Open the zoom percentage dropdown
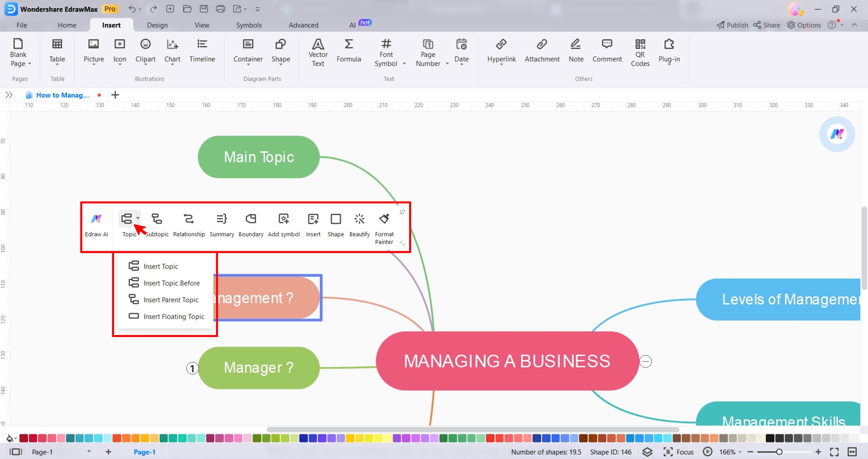This screenshot has width=868, height=459. tap(740, 452)
